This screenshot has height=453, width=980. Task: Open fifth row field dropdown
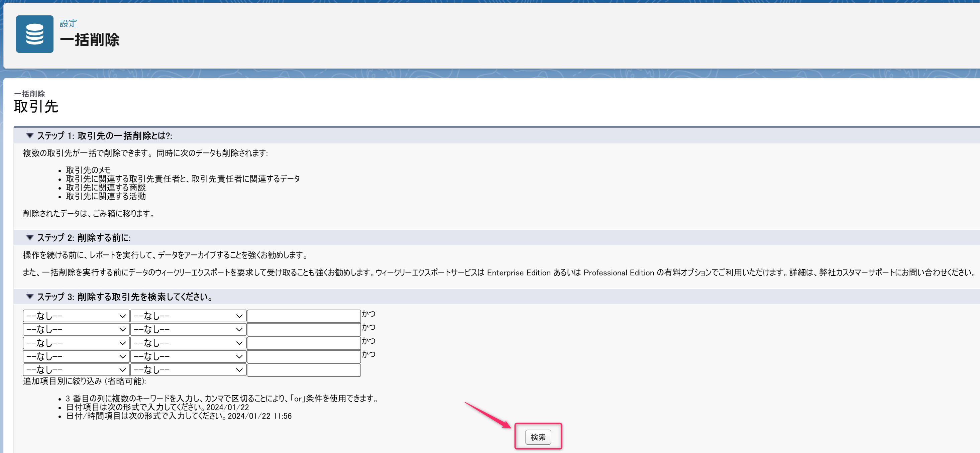click(x=76, y=370)
